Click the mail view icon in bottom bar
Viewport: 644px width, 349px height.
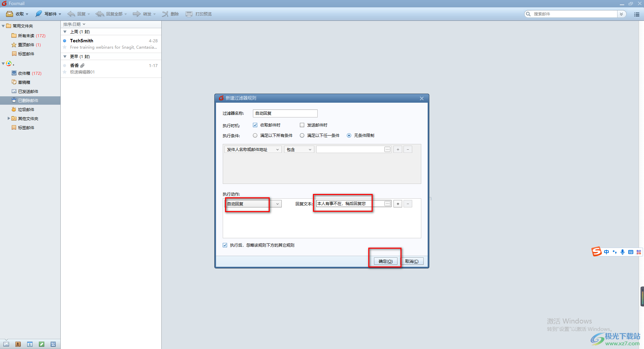(x=6, y=344)
